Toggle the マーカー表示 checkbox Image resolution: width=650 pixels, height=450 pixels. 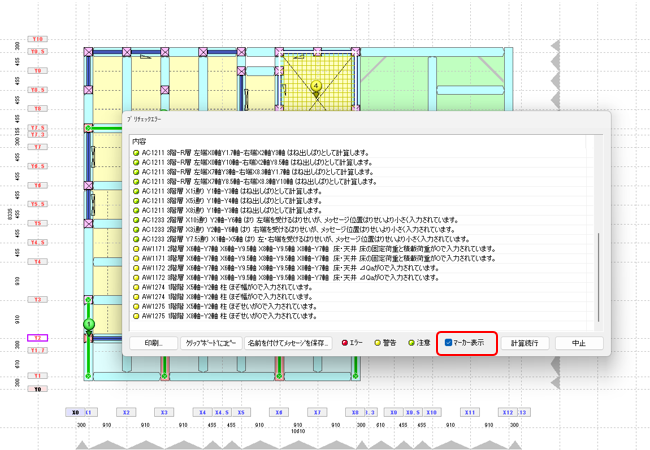[x=448, y=343]
